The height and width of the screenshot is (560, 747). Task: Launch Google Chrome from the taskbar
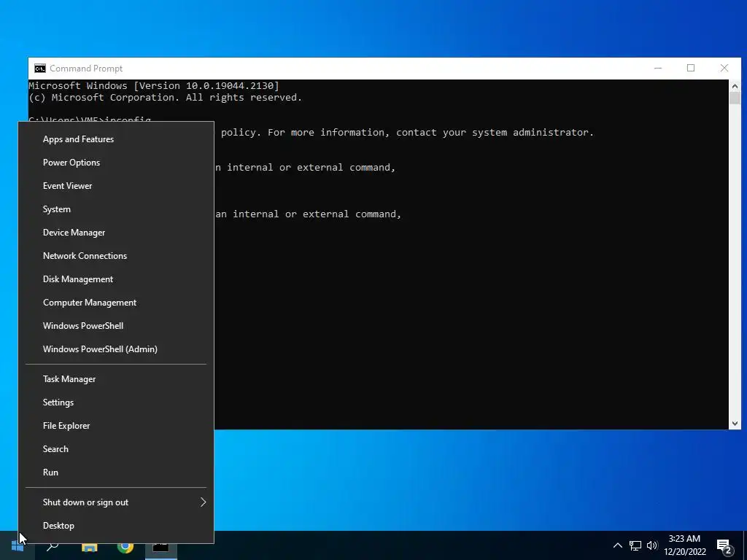click(x=125, y=547)
